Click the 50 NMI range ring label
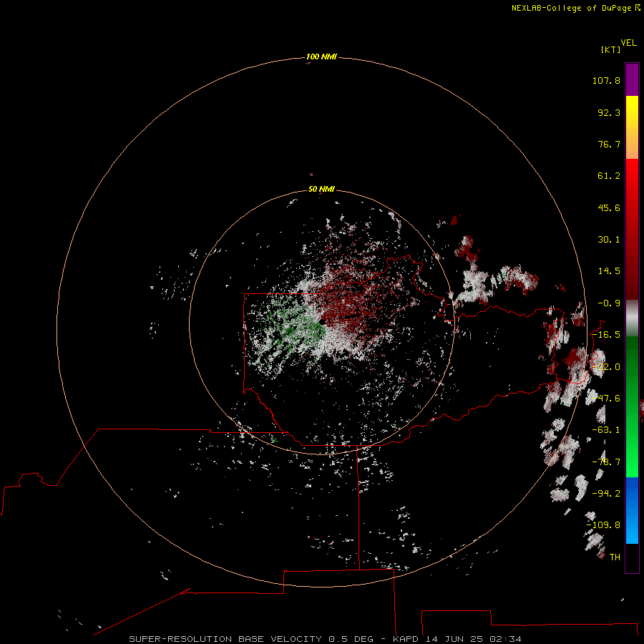This screenshot has width=644, height=644. tap(321, 189)
